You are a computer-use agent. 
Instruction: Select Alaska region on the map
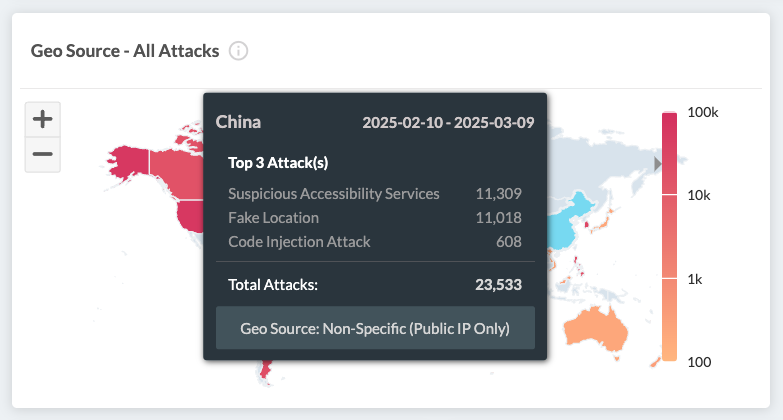[x=129, y=161]
